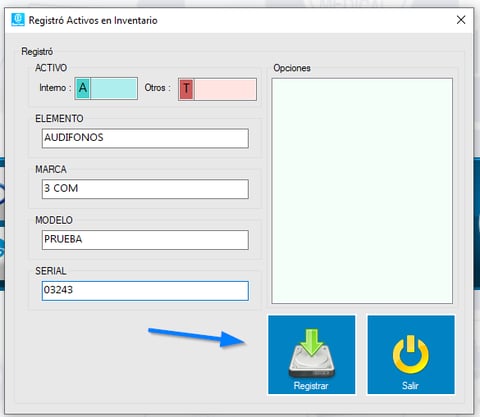The image size is (480, 417).
Task: Click the yellow power Salir icon
Action: point(411,354)
